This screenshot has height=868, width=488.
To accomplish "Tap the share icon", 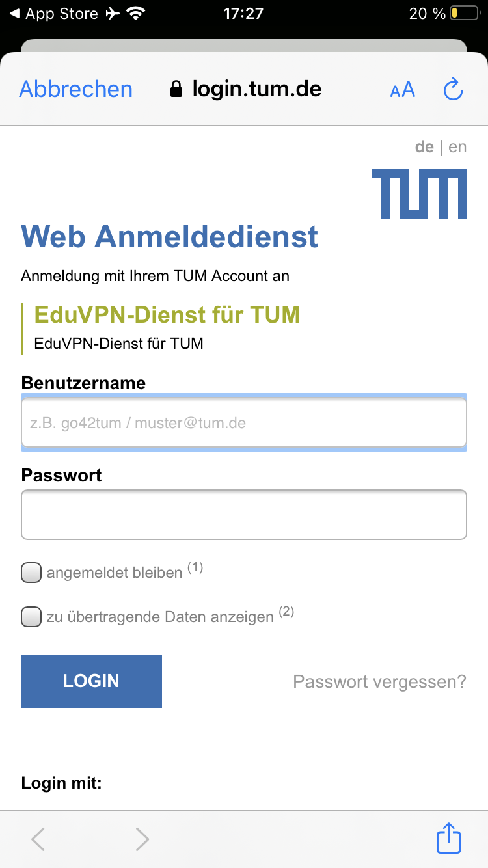I will [x=448, y=838].
